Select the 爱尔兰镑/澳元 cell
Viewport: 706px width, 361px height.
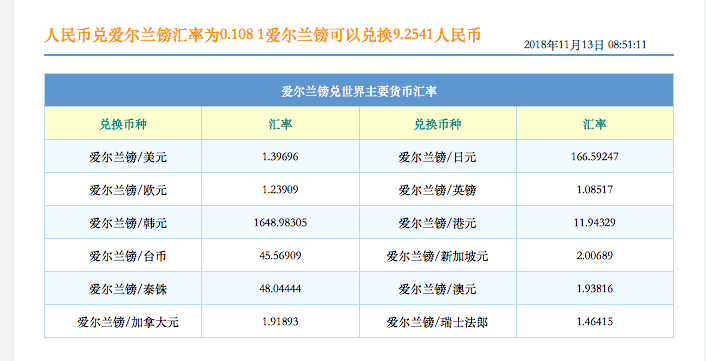438,288
